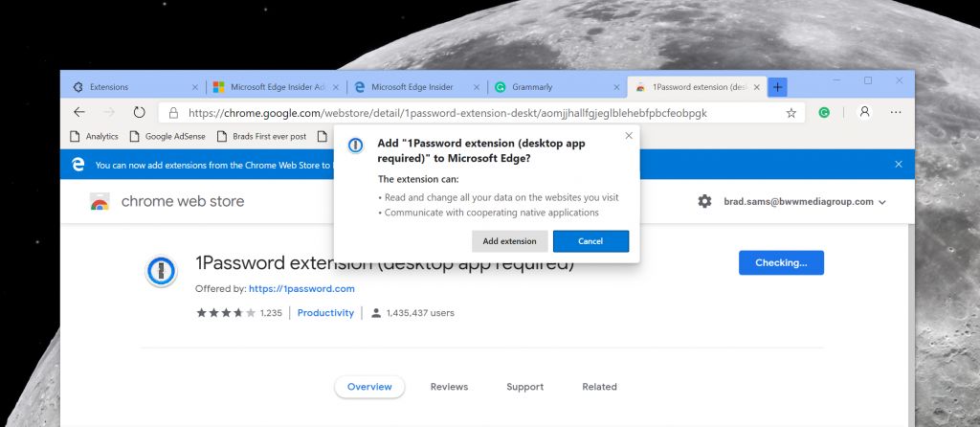980x427 pixels.
Task: Click the 1Password icon in the dialog
Action: pos(356,146)
